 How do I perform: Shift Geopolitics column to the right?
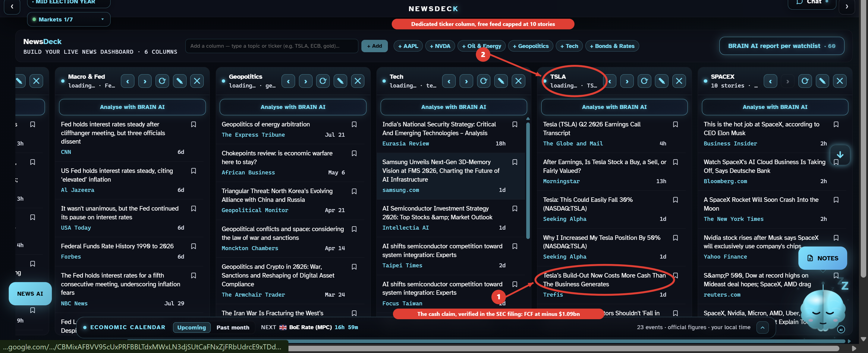(x=306, y=81)
